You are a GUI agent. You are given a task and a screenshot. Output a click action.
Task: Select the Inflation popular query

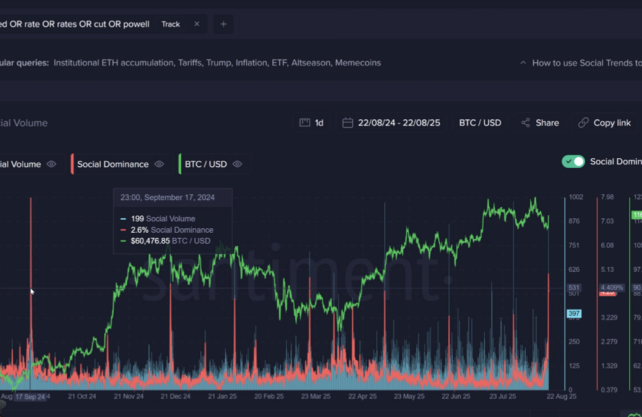pos(251,63)
